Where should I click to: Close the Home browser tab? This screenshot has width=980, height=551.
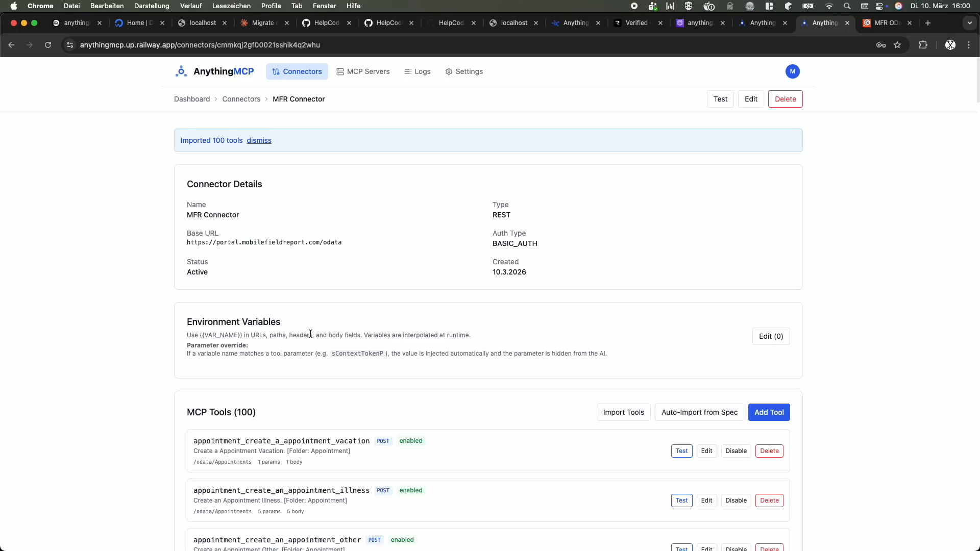[162, 23]
